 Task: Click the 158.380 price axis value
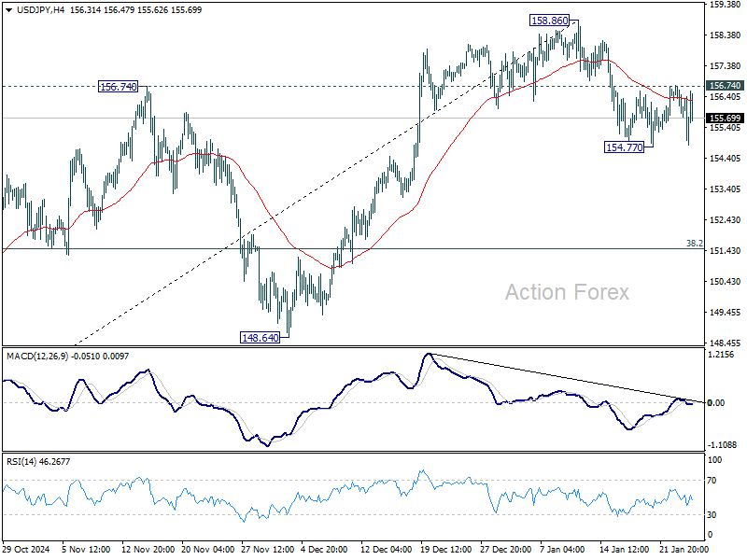725,35
